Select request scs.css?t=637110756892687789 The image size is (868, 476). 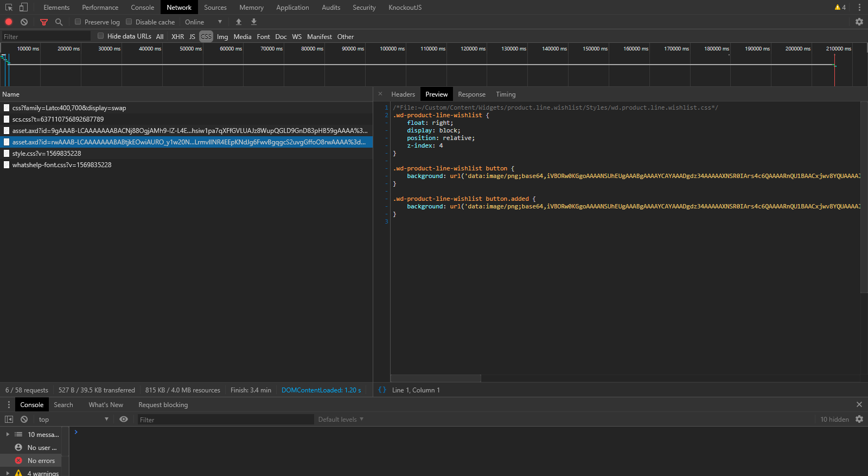pyautogui.click(x=186, y=119)
